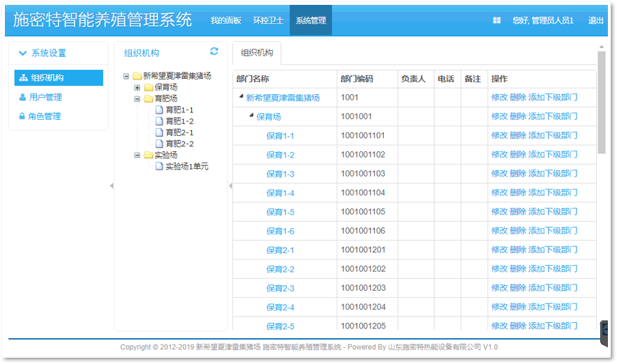Click the collapse arrow beside the table panel
This screenshot has width=617, height=364.
230,185
